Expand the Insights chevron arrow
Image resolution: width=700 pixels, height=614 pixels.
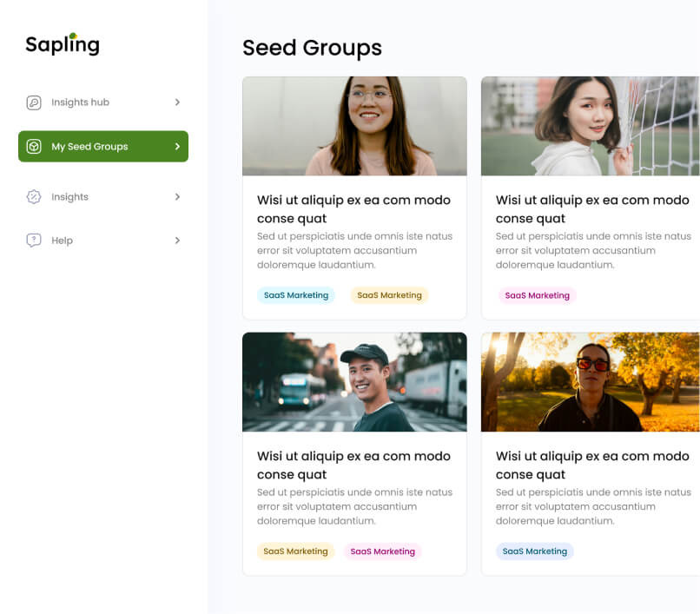[x=177, y=197]
